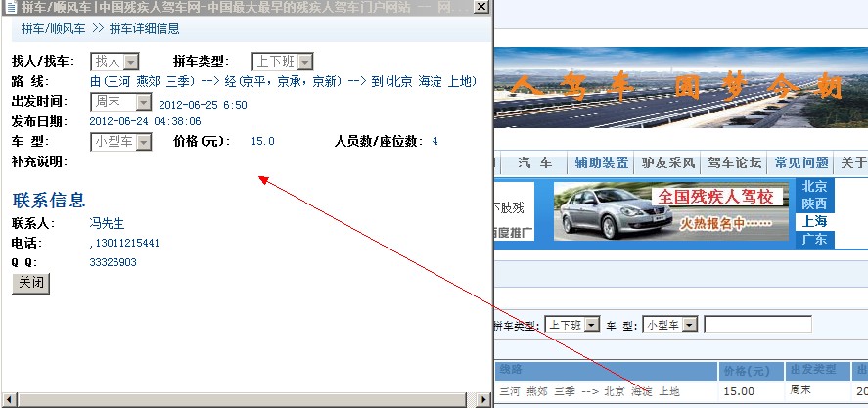
Task: Click the departure datetime 2012-06-25 6:50
Action: click(x=203, y=105)
